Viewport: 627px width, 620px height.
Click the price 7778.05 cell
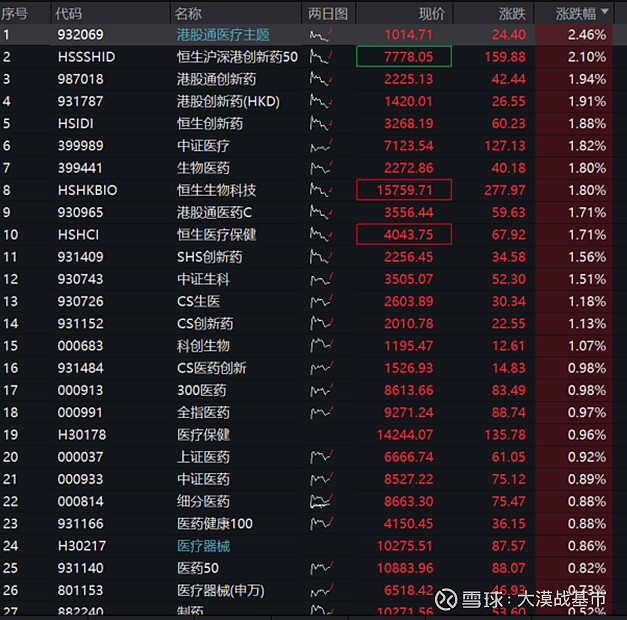click(x=404, y=56)
